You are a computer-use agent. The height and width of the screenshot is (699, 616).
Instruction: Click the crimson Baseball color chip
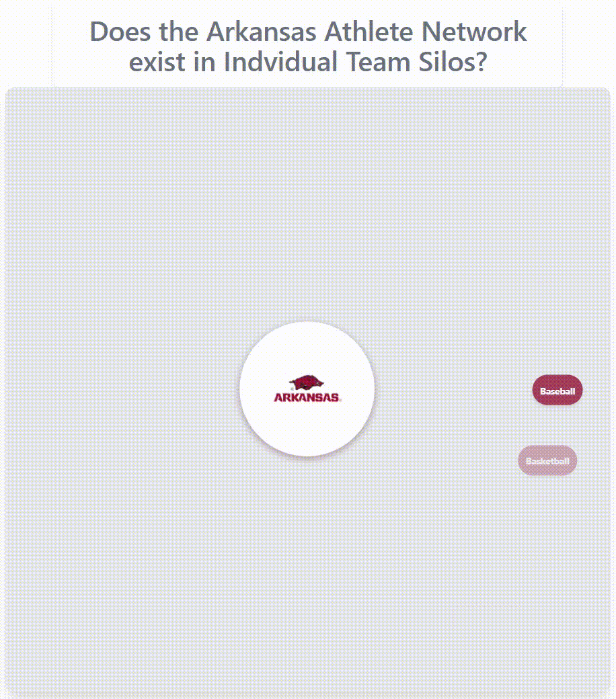(x=557, y=390)
